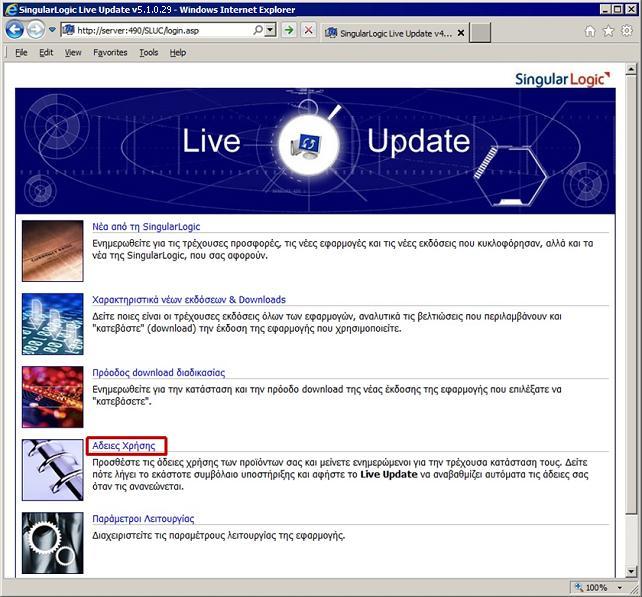The image size is (642, 597).
Task: Open the Νέα από τη SingularLogic link
Action: [146, 226]
